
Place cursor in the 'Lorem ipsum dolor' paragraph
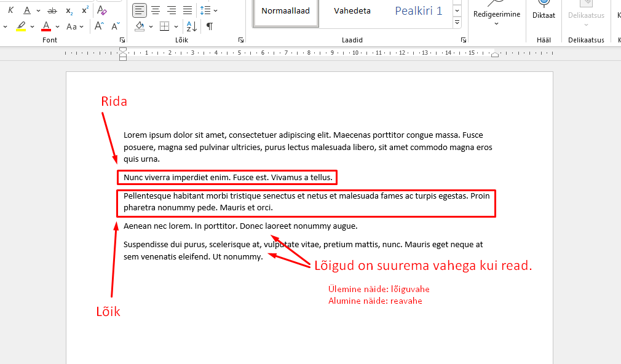[307, 147]
